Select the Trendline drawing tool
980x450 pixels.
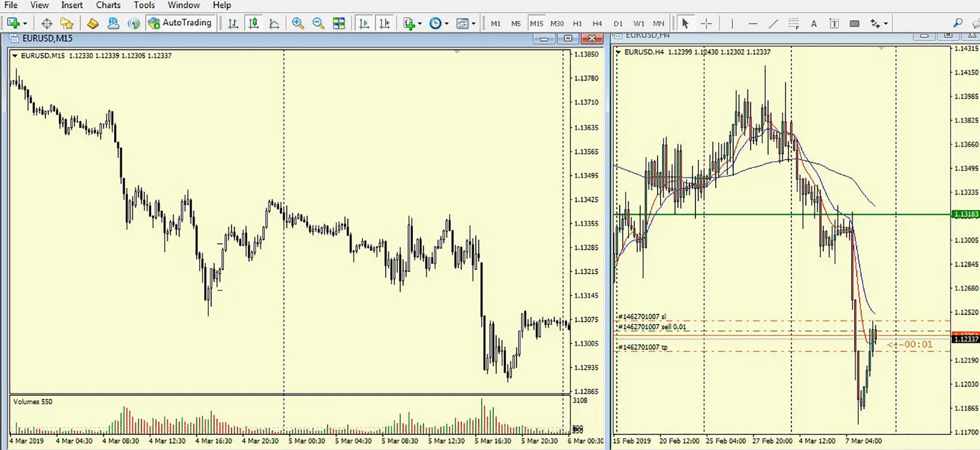click(x=773, y=23)
